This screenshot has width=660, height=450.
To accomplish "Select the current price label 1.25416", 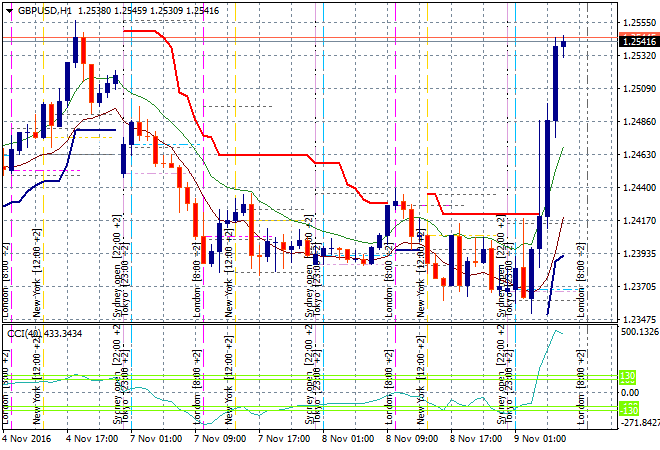I will click(639, 41).
